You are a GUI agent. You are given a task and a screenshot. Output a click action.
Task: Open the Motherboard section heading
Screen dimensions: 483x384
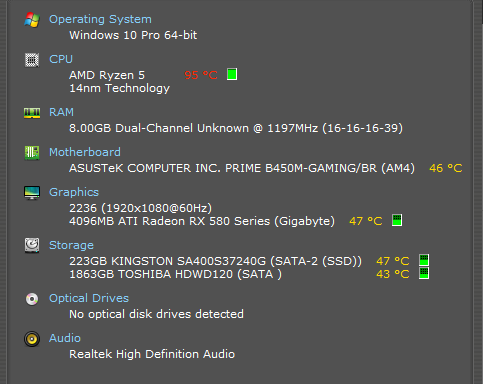[85, 152]
